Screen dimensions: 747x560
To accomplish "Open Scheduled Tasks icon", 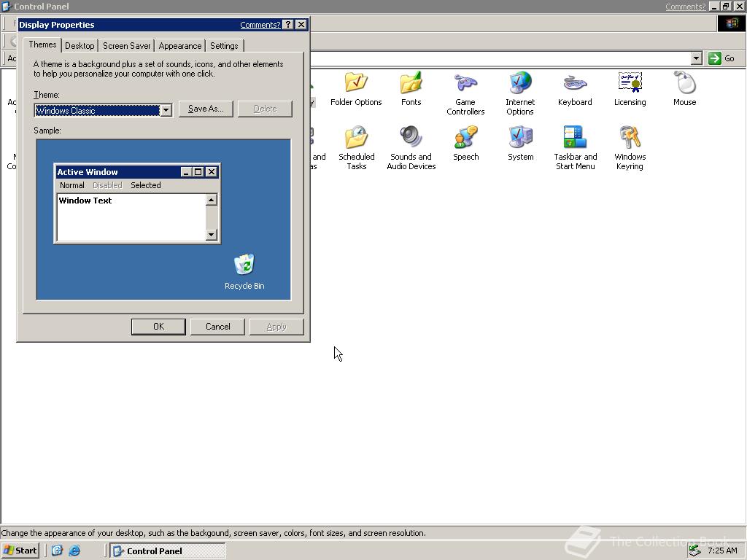I will [x=356, y=147].
